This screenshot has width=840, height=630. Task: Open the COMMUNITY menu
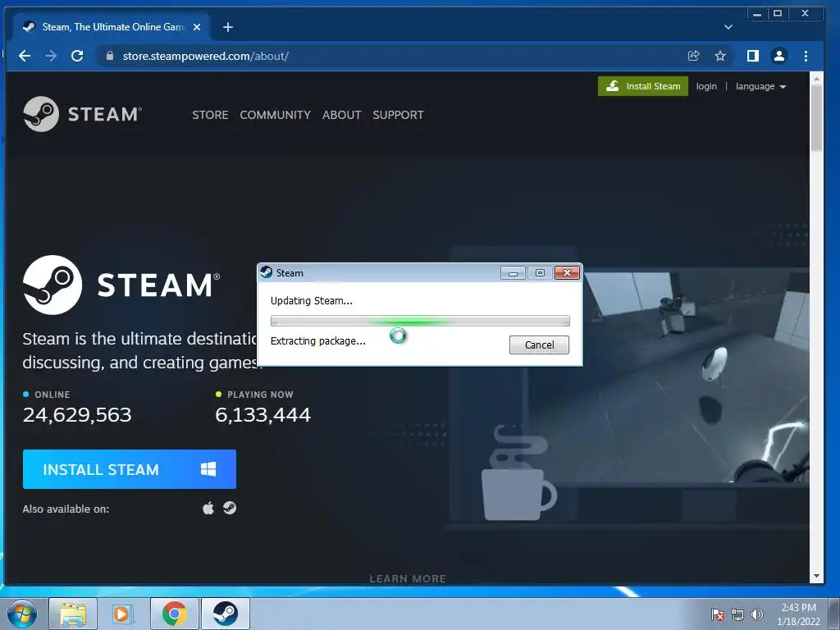[x=275, y=115]
